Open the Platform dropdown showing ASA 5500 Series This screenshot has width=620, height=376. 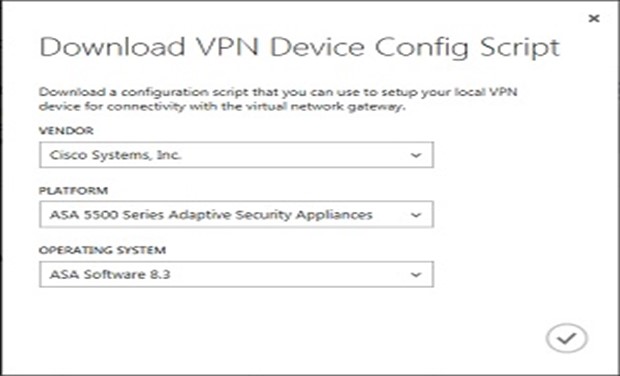[x=236, y=214]
